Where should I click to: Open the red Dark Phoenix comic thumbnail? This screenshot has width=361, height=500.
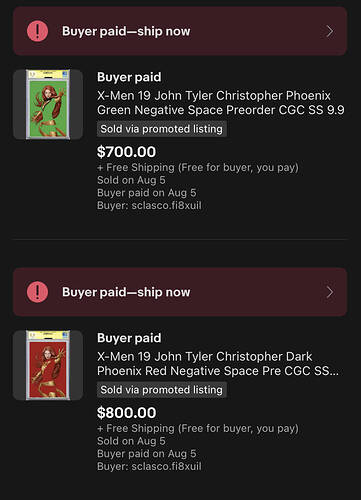[48, 365]
